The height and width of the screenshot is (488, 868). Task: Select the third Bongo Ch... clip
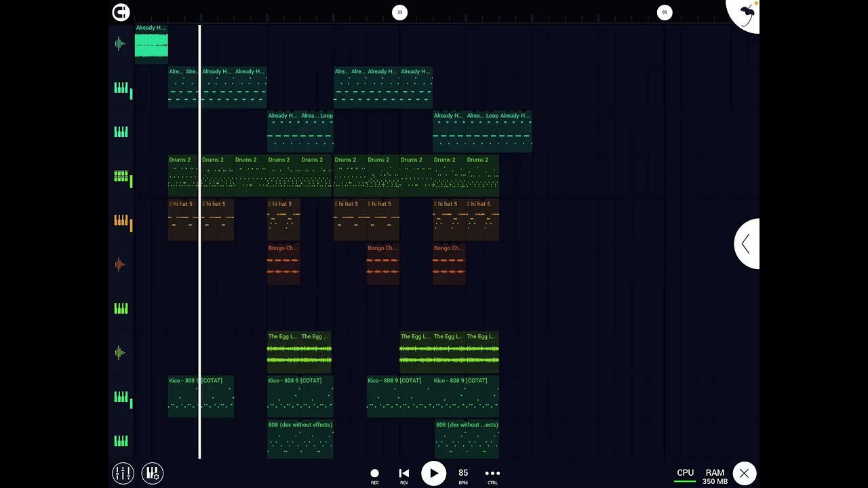(449, 264)
